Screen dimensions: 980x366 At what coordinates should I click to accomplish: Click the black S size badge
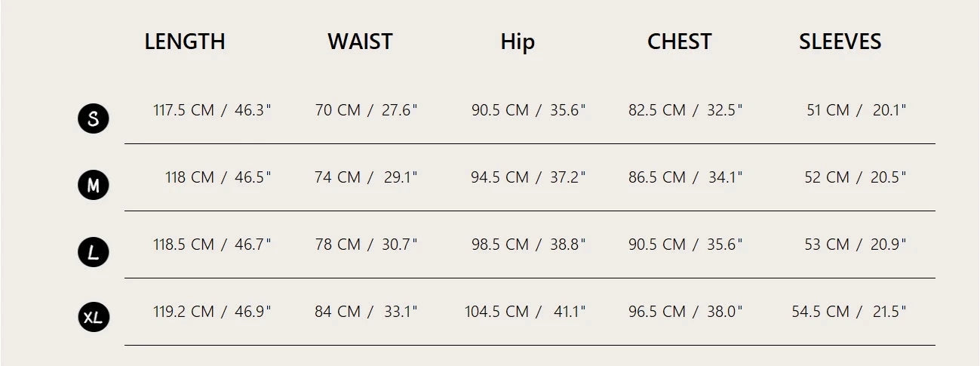click(94, 119)
